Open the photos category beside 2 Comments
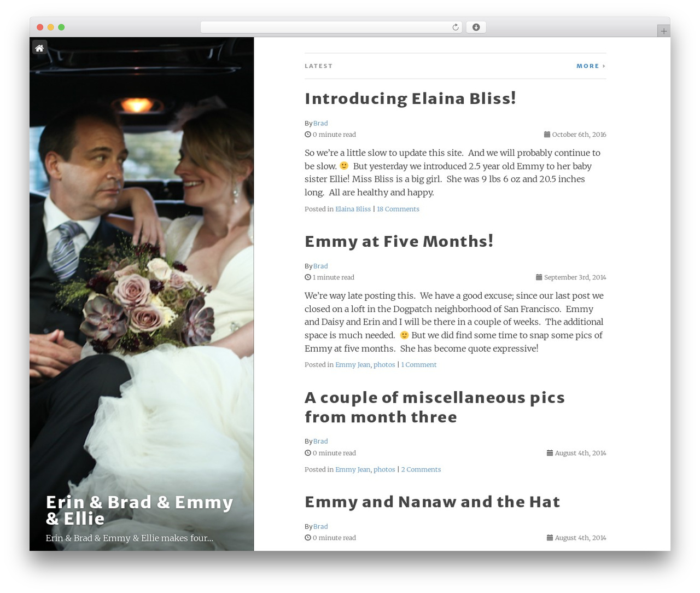The image size is (700, 593). point(384,469)
